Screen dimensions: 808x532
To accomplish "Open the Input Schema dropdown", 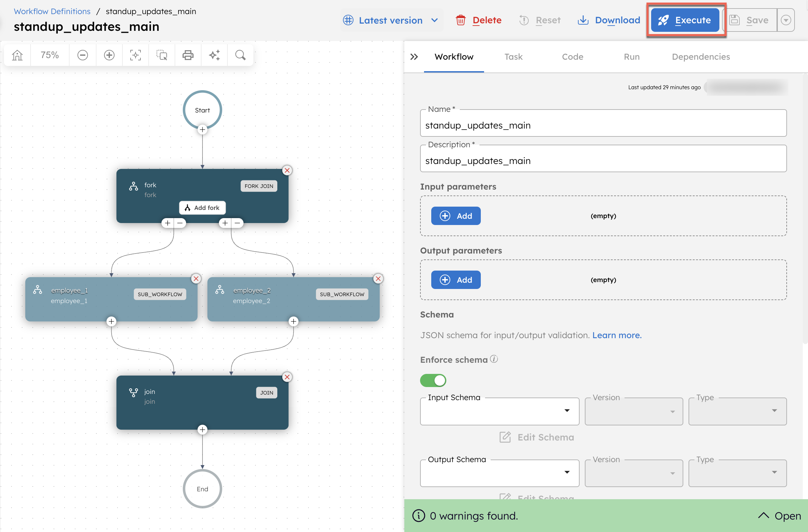I will pyautogui.click(x=499, y=411).
